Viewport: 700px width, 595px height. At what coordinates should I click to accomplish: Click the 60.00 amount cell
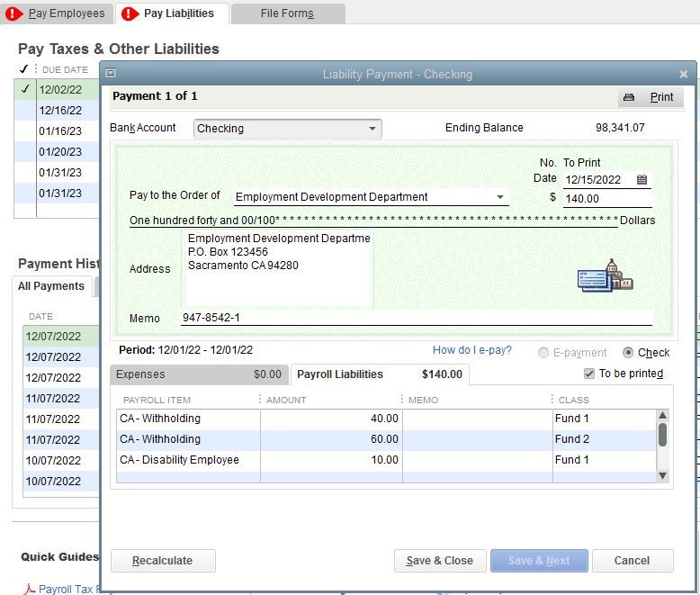pos(331,439)
